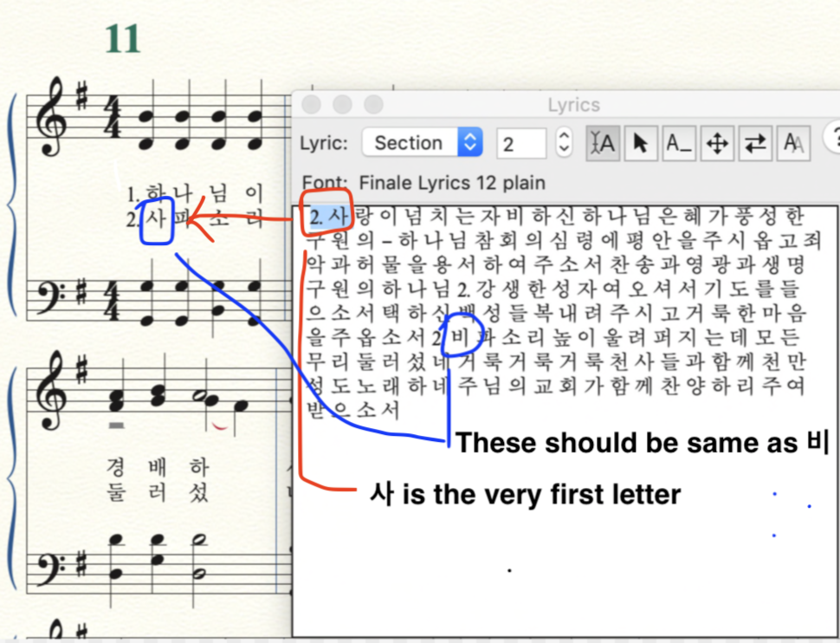Click the lyric number stepper arrows
Image resolution: width=840 pixels, height=643 pixels.
tap(564, 143)
